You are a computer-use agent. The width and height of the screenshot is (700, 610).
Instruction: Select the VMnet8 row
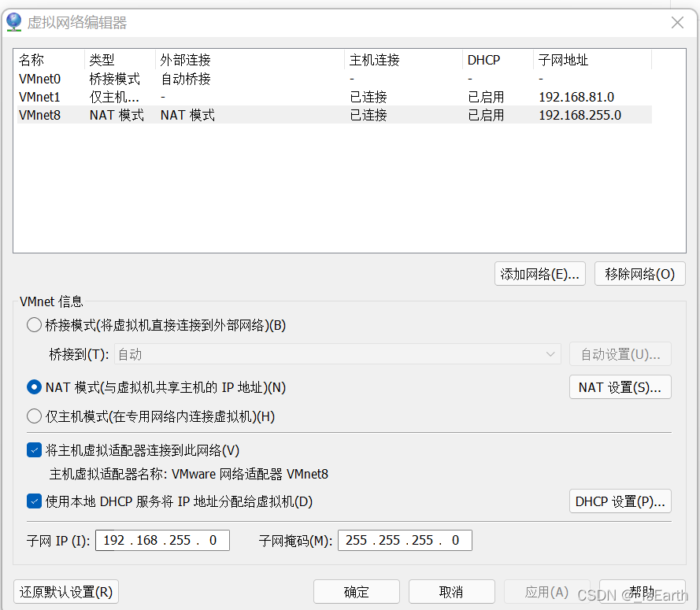click(x=335, y=115)
